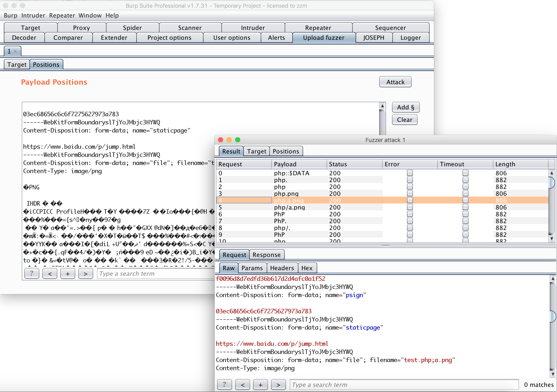
Task: Click filename test.php;a.png in raw request
Action: [x=428, y=360]
